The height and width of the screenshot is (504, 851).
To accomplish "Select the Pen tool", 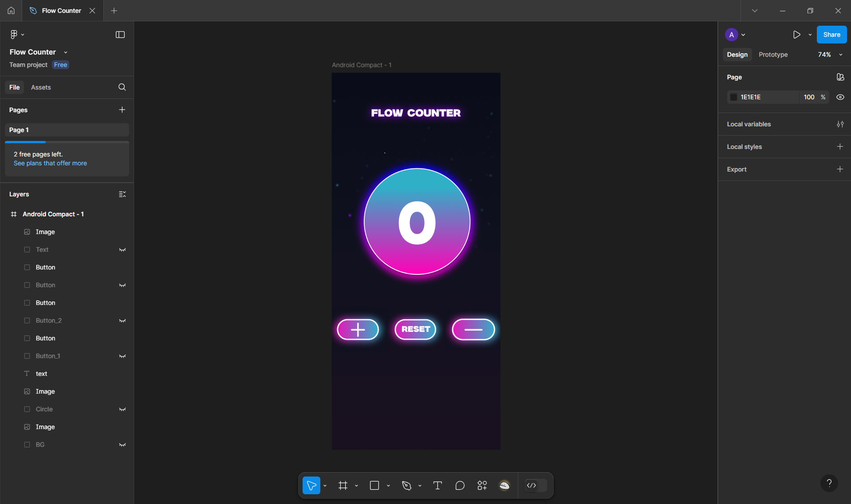I will tap(406, 485).
